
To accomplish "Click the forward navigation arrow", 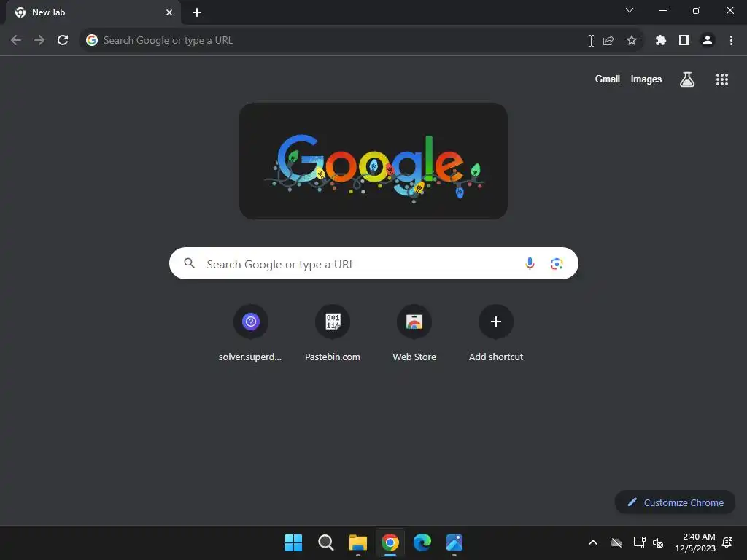I will pyautogui.click(x=39, y=41).
